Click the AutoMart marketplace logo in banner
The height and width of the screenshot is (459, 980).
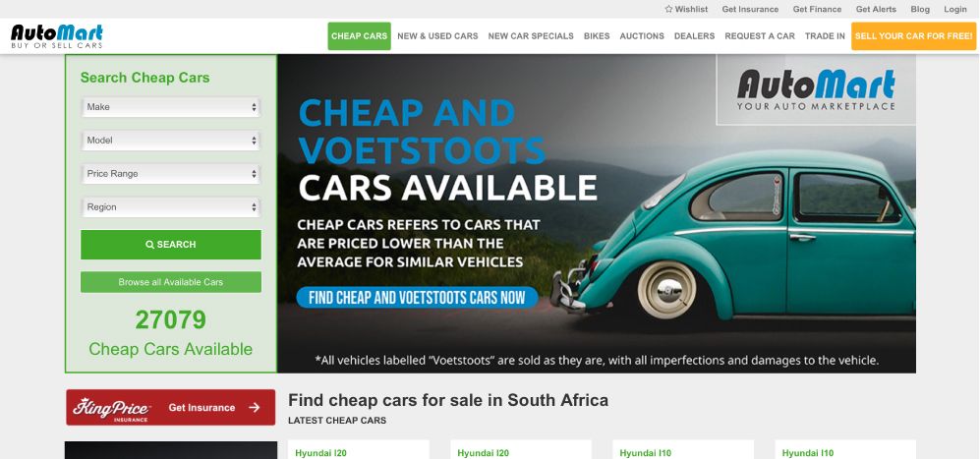click(816, 89)
